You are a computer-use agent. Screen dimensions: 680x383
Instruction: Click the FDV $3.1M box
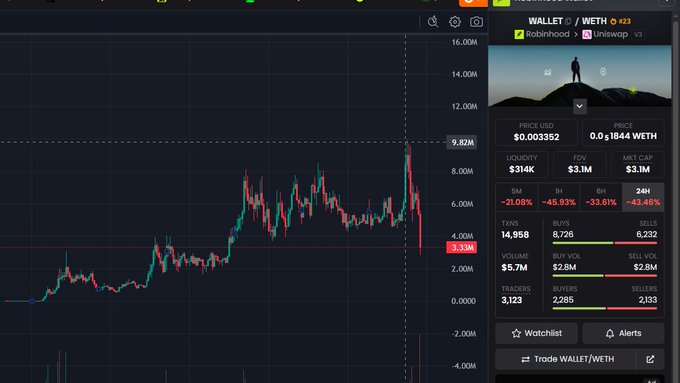(580, 164)
